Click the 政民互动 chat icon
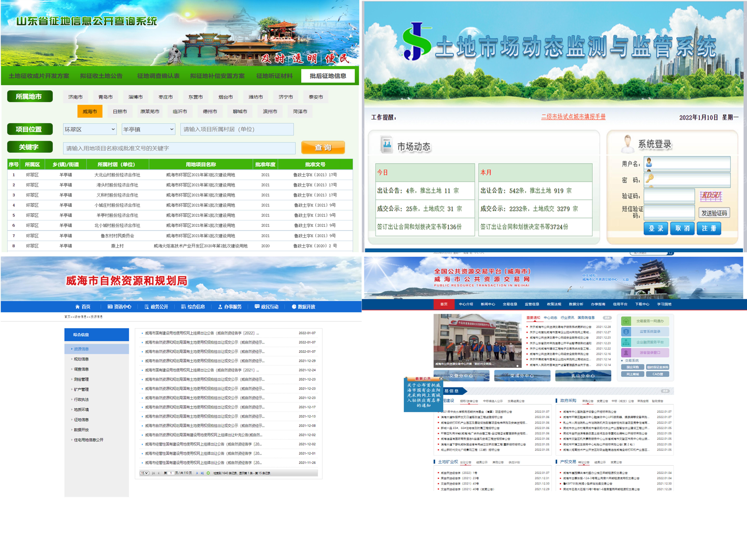Screen dimensions: 747x560 257,306
